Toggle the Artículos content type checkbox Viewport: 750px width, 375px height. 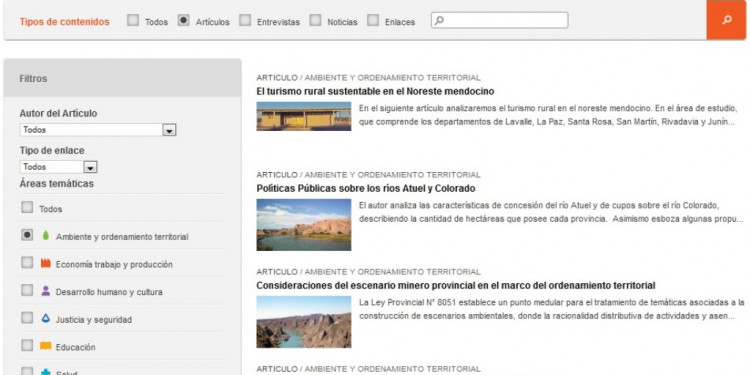[184, 20]
